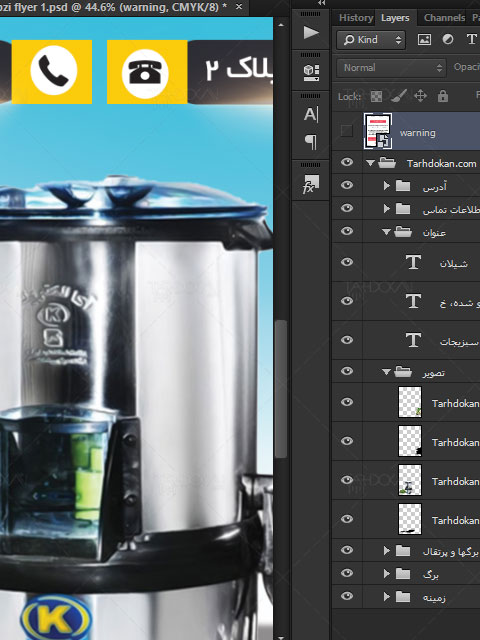
Task: Click the T icon of شیلان layer
Action: coord(413,262)
